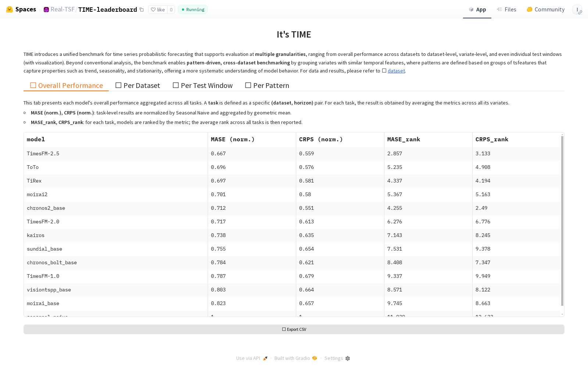Export the table with Export CSV
The height and width of the screenshot is (368, 588).
coord(294,329)
